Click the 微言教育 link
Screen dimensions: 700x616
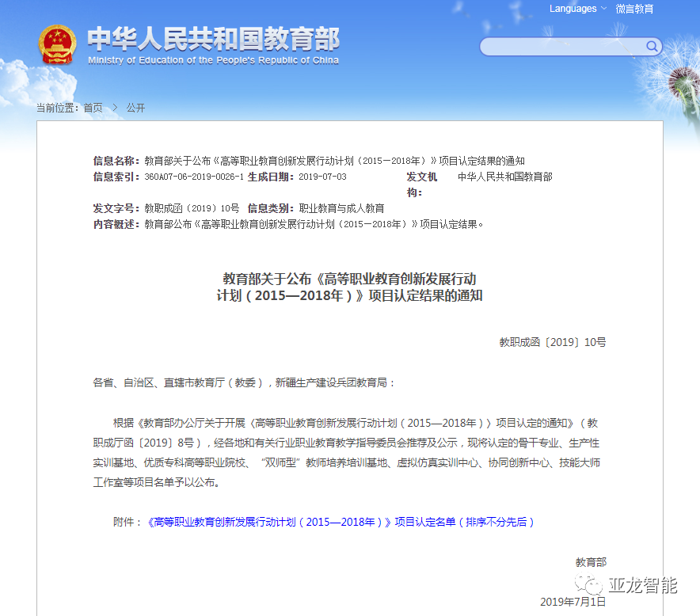[633, 9]
